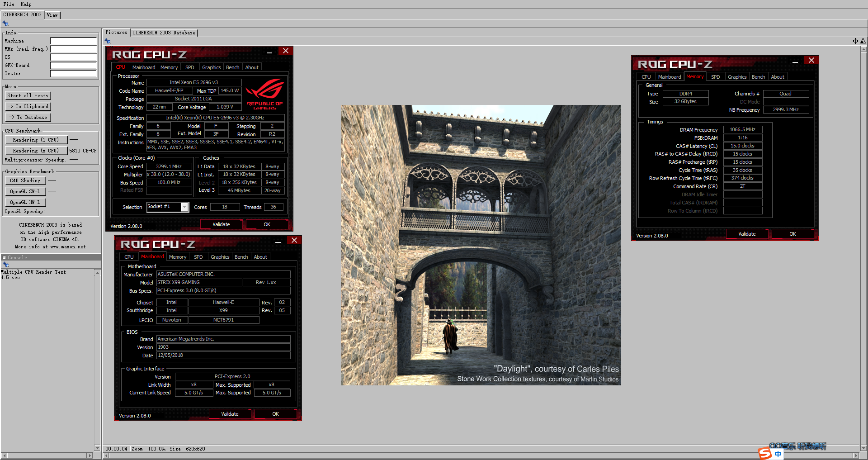The width and height of the screenshot is (868, 460).
Task: Click the Chinese input mode indicator icon
Action: [778, 454]
